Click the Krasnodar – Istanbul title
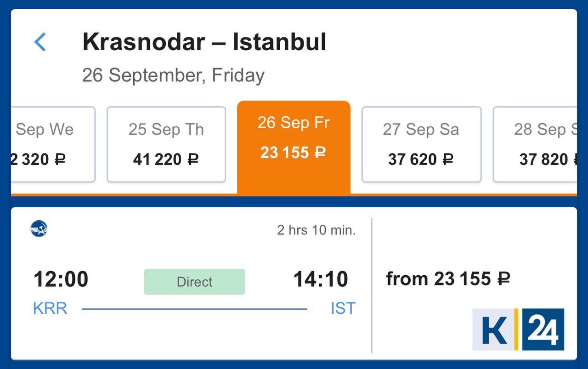Screen dimensions: 588x369 point(204,42)
